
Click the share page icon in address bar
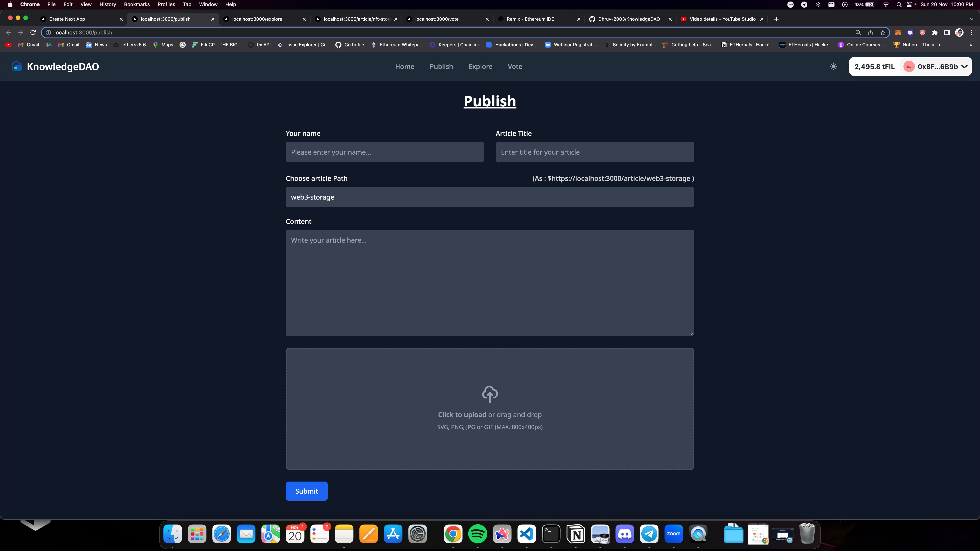pos(871,32)
